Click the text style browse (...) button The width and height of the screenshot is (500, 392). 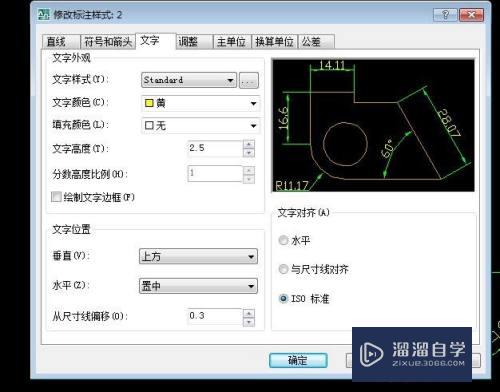(x=249, y=80)
